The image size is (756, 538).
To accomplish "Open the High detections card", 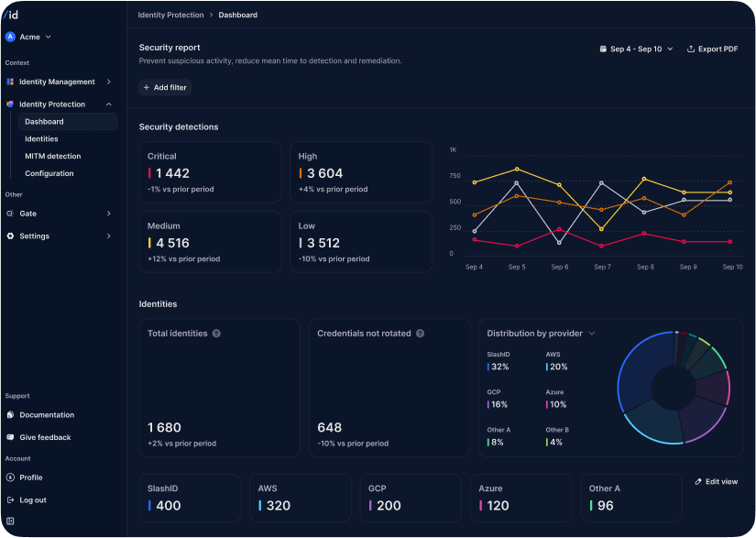I will click(361, 172).
